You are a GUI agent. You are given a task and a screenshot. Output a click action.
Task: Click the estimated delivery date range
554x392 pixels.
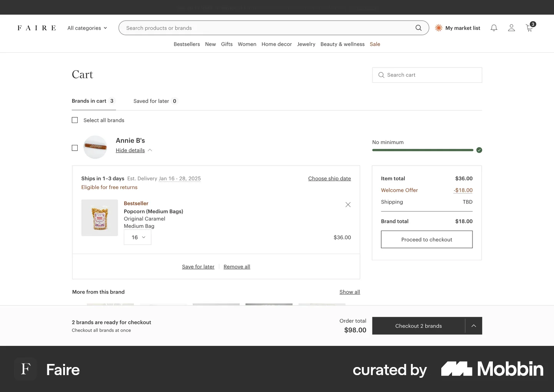pos(180,179)
